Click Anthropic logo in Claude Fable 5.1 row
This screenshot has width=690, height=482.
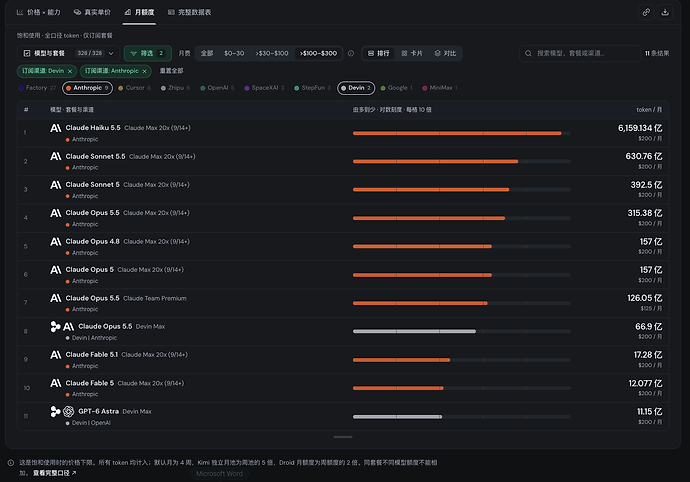(x=55, y=355)
